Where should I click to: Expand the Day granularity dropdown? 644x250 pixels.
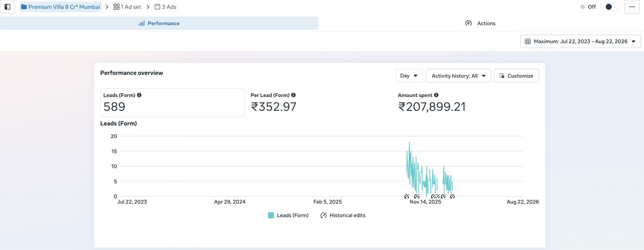click(x=409, y=76)
